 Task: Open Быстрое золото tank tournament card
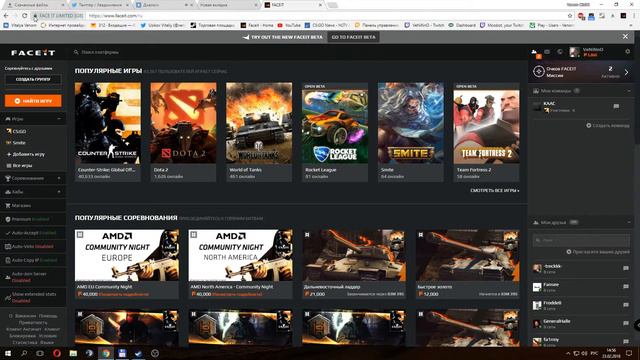(467, 263)
